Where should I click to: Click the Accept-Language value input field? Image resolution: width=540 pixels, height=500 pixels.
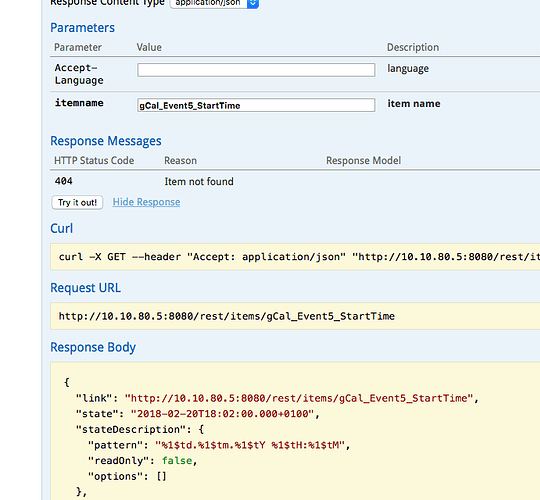tap(256, 70)
